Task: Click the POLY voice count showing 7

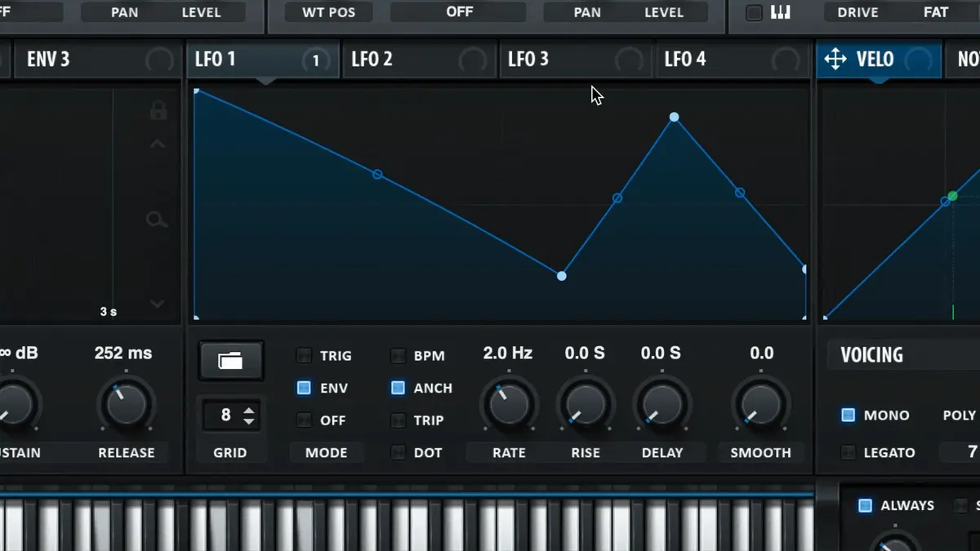Action: 972,451
